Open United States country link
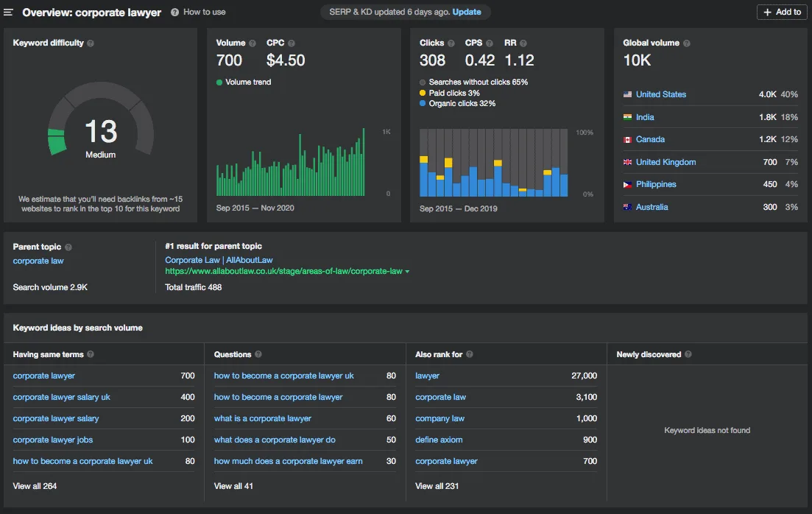This screenshot has height=514, width=812. (x=661, y=94)
